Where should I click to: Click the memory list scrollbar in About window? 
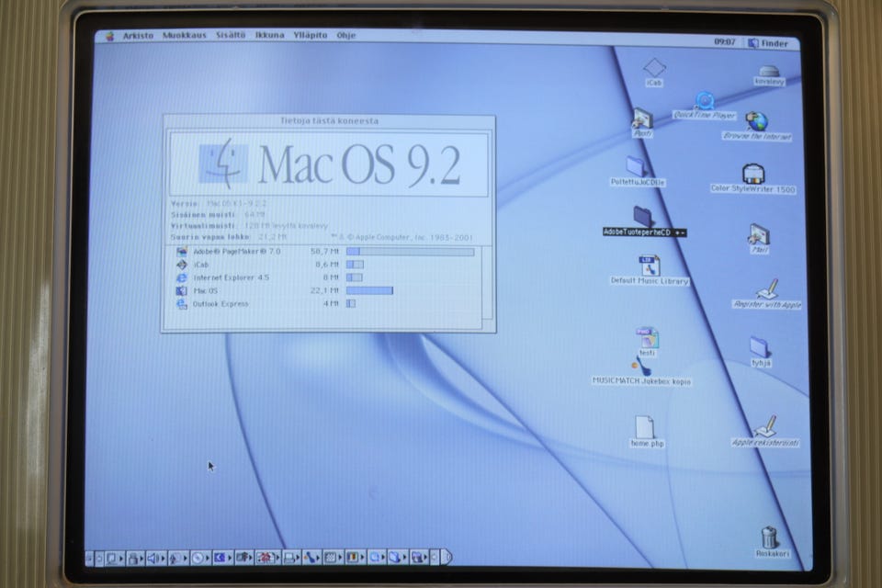[488, 282]
